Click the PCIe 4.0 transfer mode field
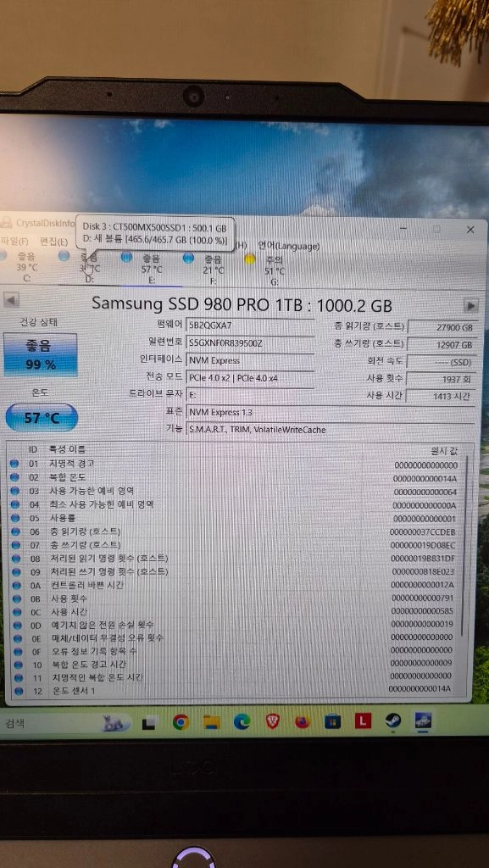Viewport: 489px width, 868px height. tap(250, 377)
